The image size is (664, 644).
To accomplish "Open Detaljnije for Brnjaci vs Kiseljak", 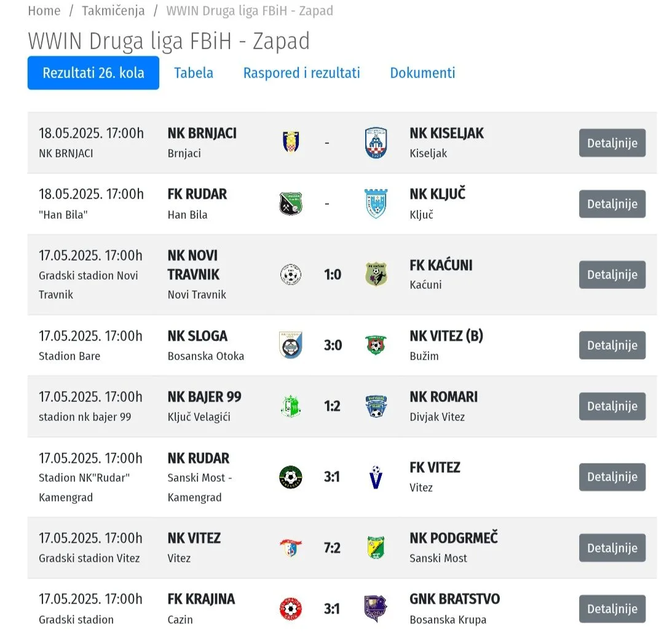I will 612,143.
